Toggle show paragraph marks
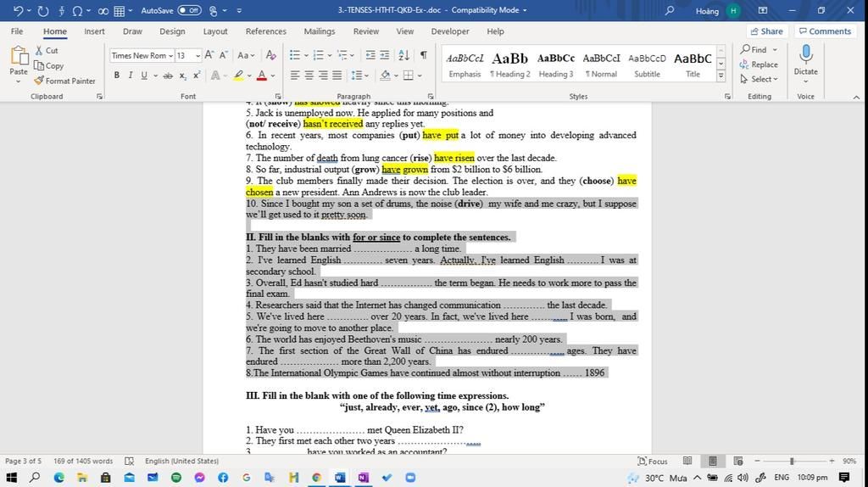 click(x=424, y=55)
